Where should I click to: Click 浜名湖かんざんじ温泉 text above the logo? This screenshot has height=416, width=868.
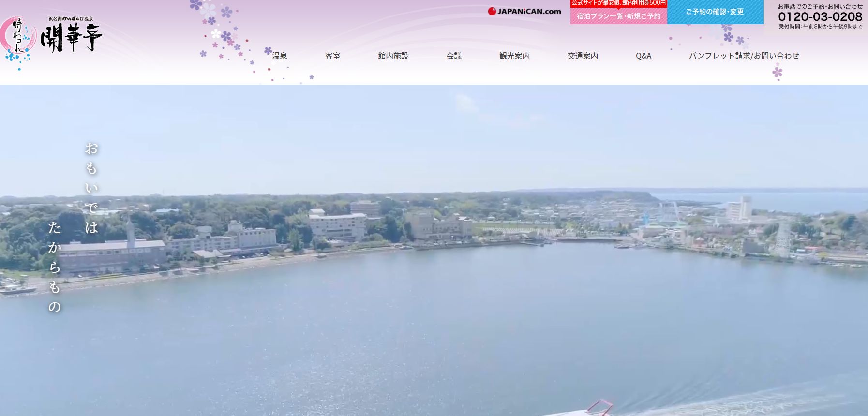[71, 19]
